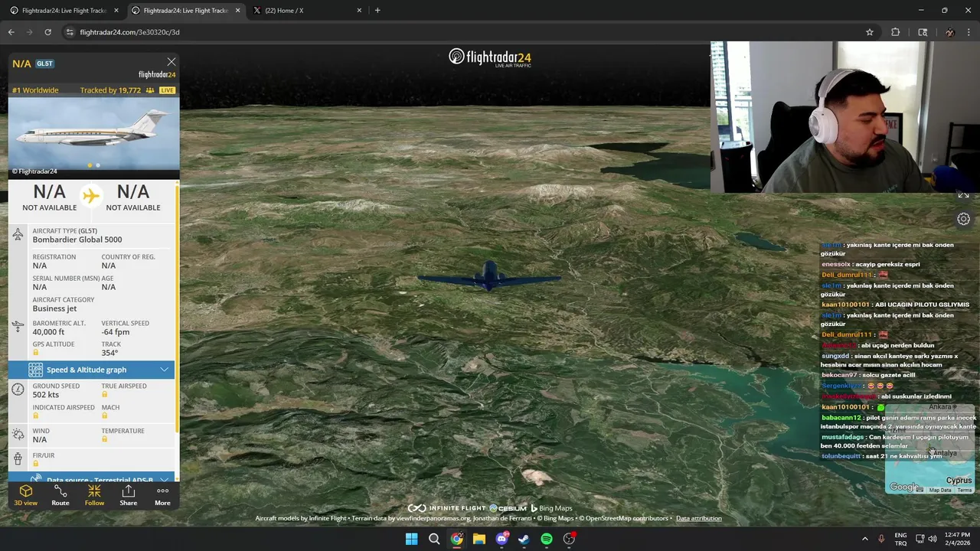Toggle fullscreen 3D view arrows
The height and width of the screenshot is (551, 980).
tap(964, 194)
